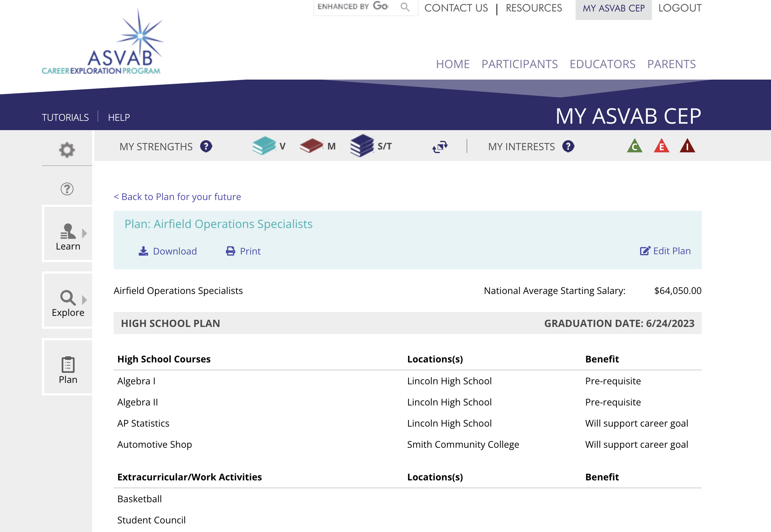Open the Plan sidebar section
The image size is (771, 532).
point(68,369)
